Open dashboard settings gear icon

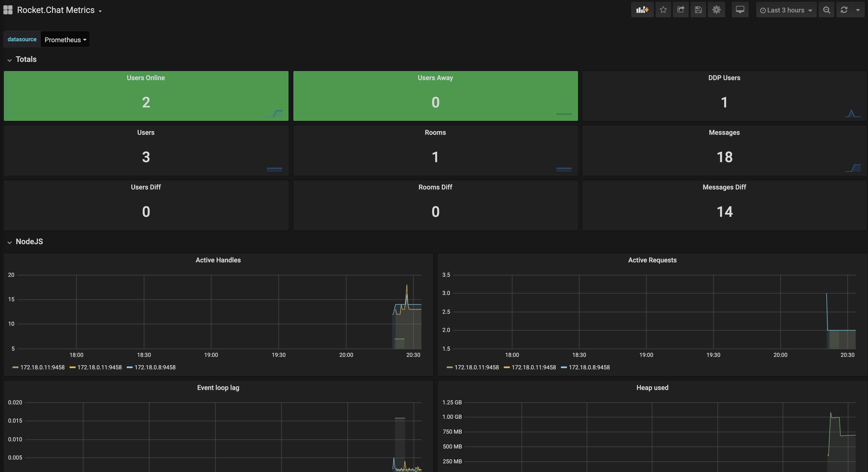click(x=716, y=10)
